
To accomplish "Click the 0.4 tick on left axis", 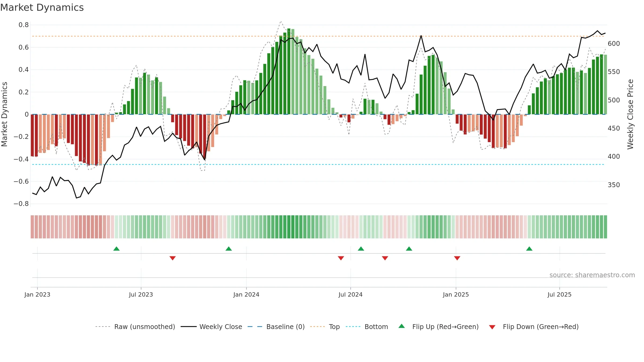I will 24,70.
